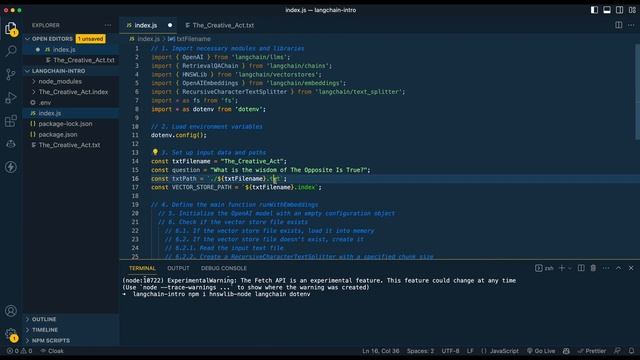The height and width of the screenshot is (360, 640).
Task: Select the Debug Console panel tab
Action: (224, 268)
